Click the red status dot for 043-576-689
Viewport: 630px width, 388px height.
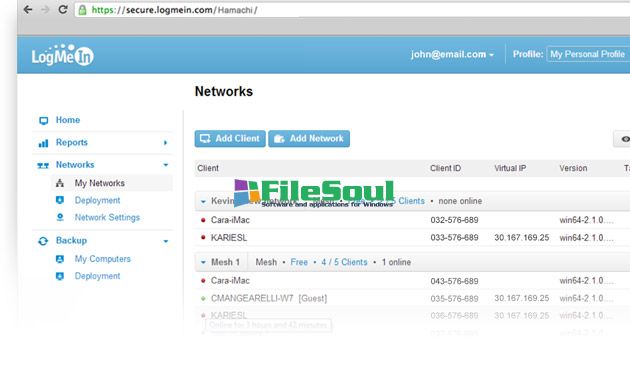tap(203, 281)
